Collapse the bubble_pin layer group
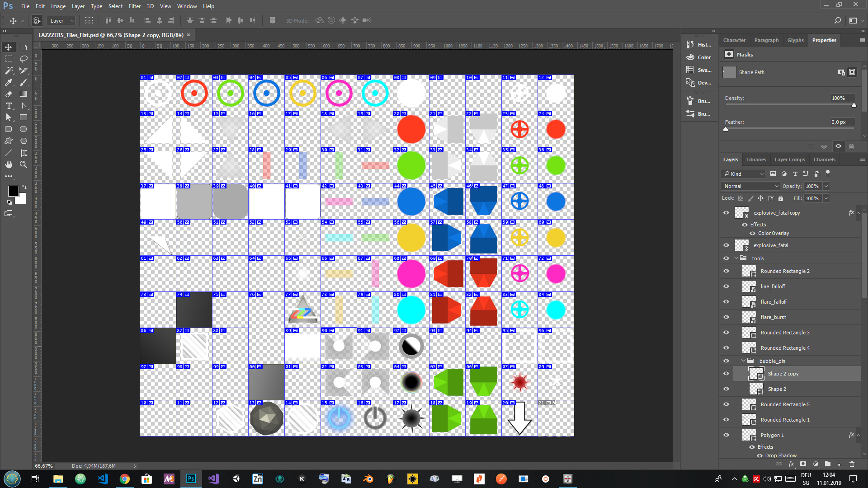 click(x=743, y=361)
